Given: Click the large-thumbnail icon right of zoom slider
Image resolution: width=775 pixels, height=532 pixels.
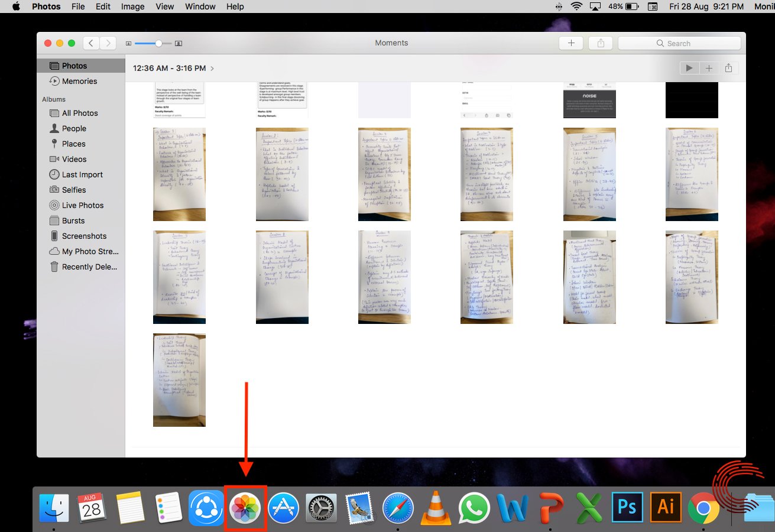Looking at the screenshot, I should click(179, 43).
